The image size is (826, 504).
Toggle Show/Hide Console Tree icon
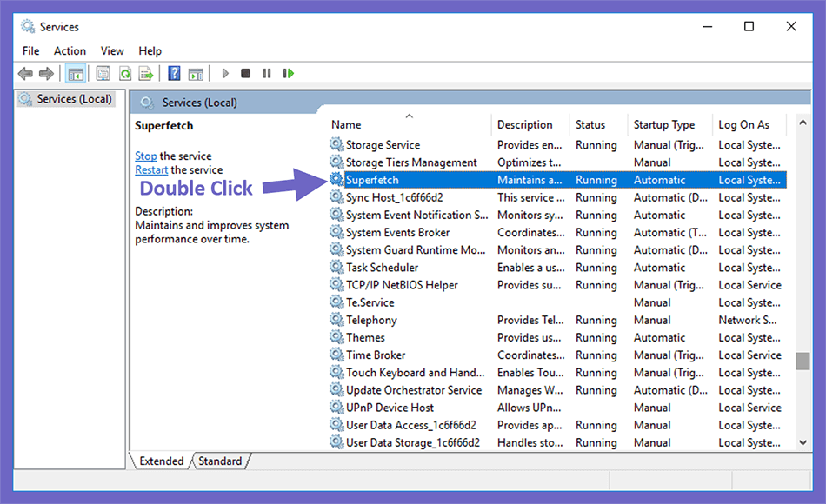point(76,74)
